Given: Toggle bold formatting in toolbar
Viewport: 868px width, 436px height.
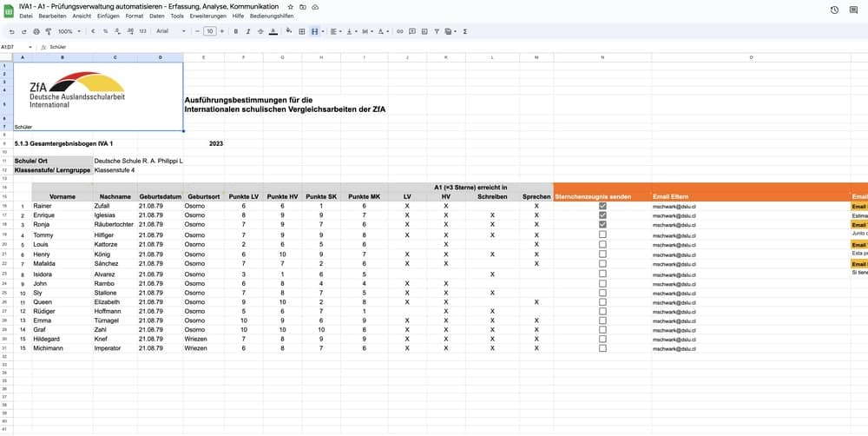Looking at the screenshot, I should (236, 31).
